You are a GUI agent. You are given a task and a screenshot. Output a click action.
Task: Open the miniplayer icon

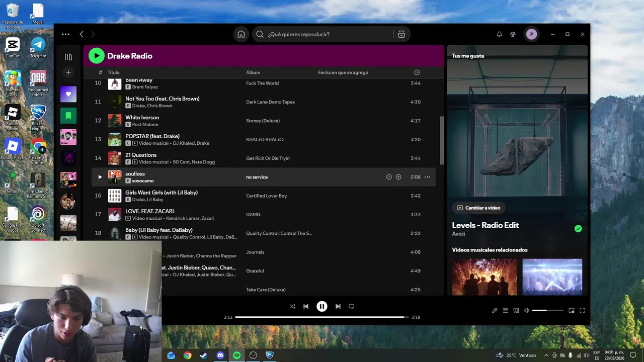[572, 311]
